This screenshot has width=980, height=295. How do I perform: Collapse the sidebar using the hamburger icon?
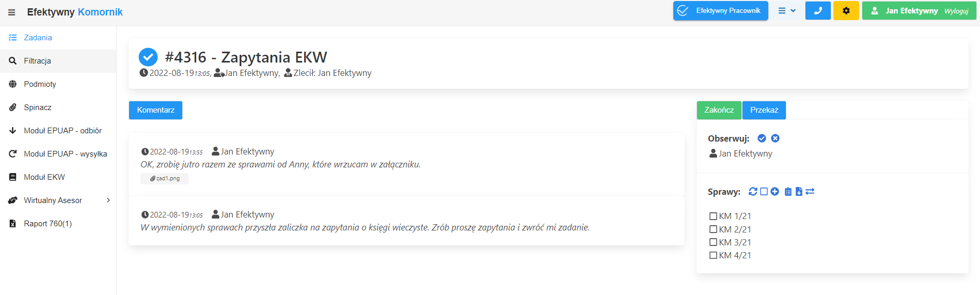point(11,12)
